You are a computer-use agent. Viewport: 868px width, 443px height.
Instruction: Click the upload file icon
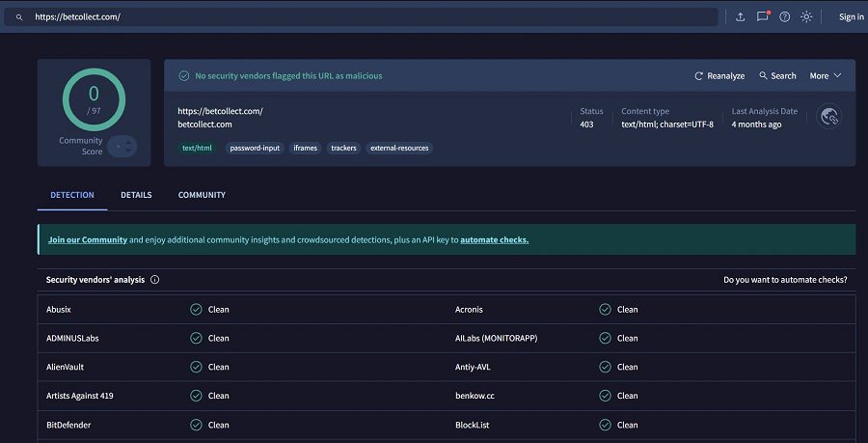tap(740, 17)
